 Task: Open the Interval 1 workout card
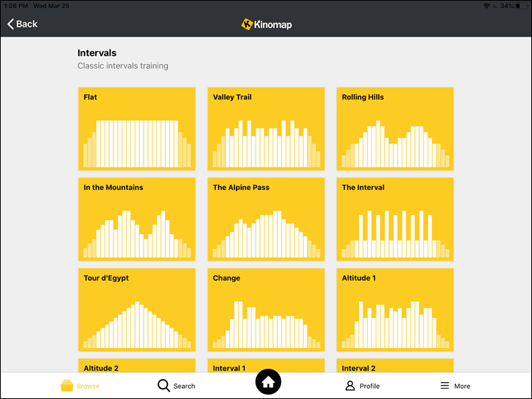pos(266,366)
